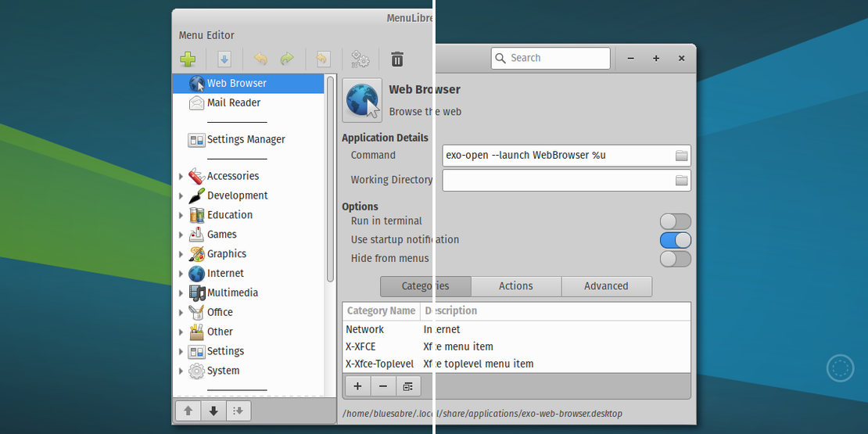This screenshot has width=868, height=434.
Task: Expand the Office tree node
Action: coord(181,313)
